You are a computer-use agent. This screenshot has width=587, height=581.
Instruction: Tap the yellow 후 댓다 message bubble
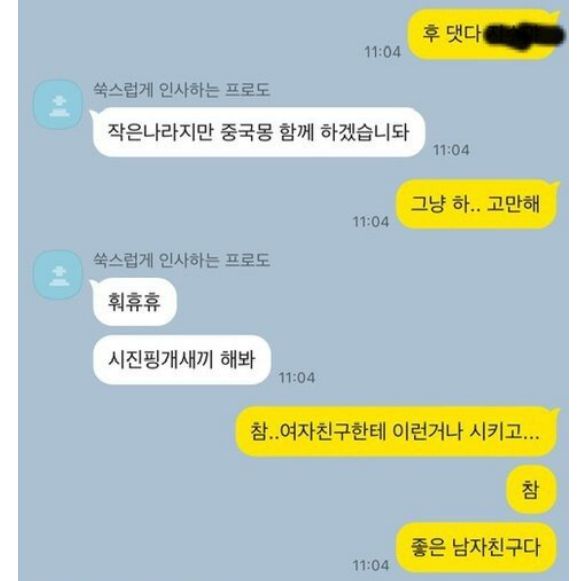coord(484,34)
